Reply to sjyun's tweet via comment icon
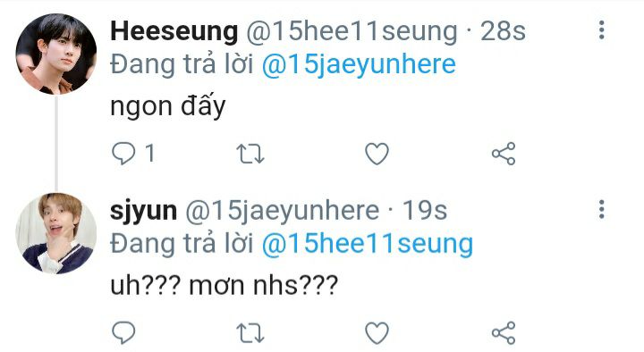This screenshot has width=644, height=352. coord(123,332)
